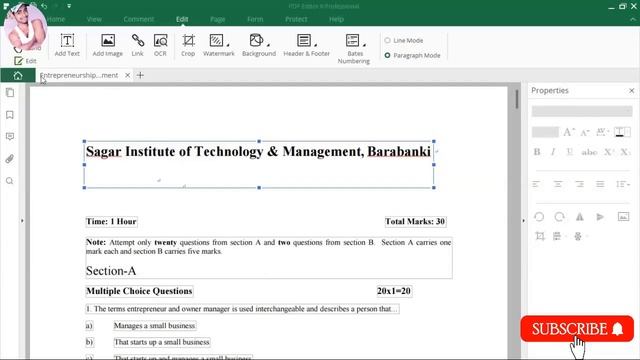
Task: Click the crop icon in Properties panel
Action: click(540, 236)
